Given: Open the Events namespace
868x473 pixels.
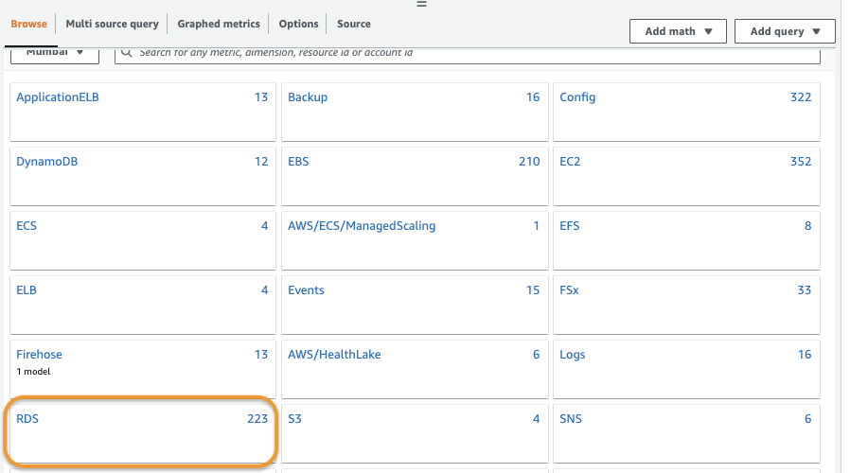Looking at the screenshot, I should pyautogui.click(x=415, y=305).
